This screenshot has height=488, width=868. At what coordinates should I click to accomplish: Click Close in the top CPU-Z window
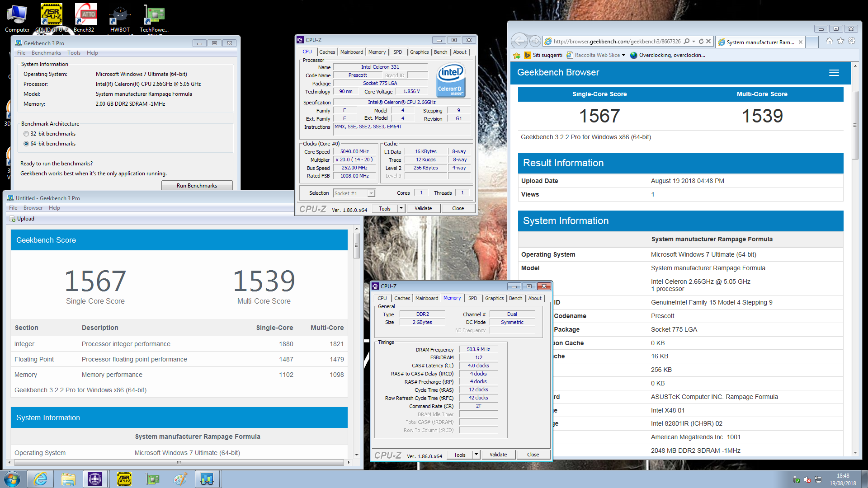tap(458, 208)
